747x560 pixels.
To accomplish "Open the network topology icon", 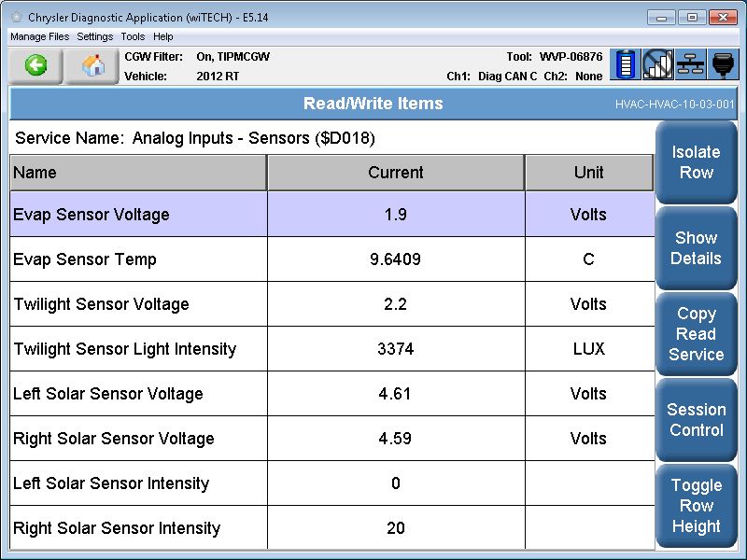I will coord(691,64).
